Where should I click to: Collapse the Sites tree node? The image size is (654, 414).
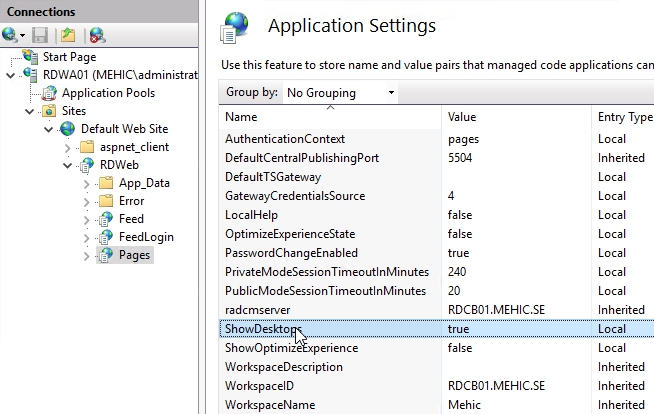pyautogui.click(x=31, y=111)
